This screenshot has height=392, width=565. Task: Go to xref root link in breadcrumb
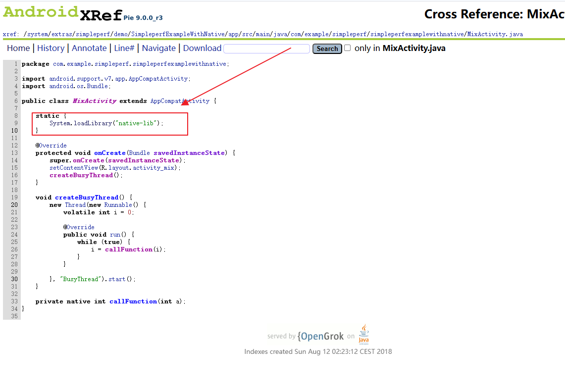10,34
